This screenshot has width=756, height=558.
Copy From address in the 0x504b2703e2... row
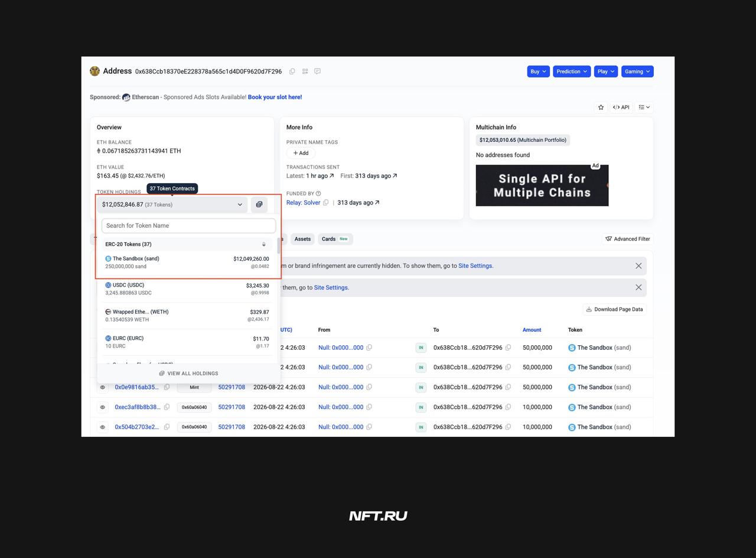pos(369,427)
